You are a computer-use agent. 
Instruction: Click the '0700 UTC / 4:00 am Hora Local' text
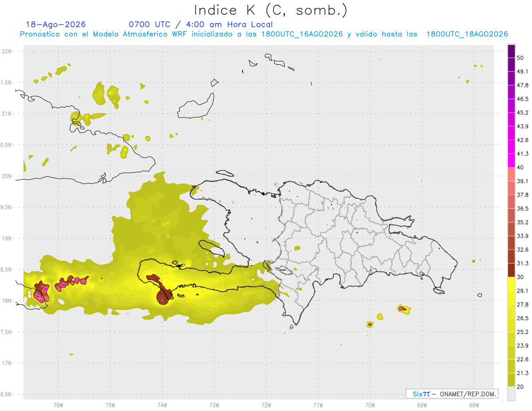[x=200, y=24]
